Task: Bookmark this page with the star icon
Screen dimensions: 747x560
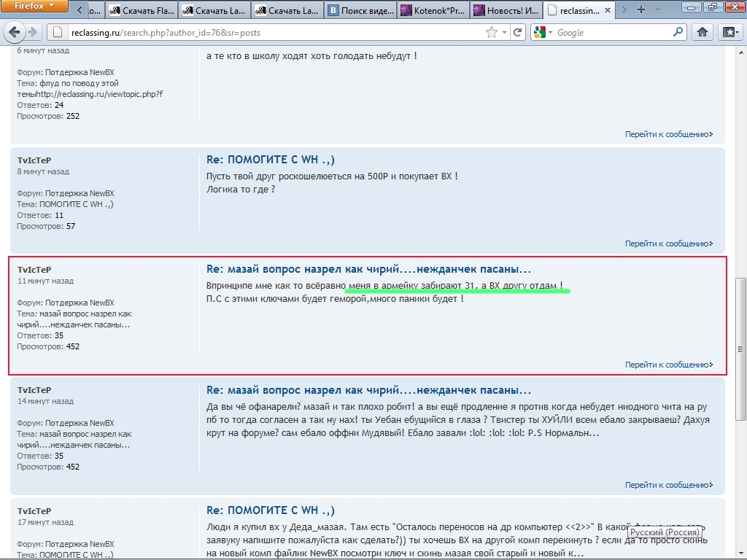Action: pos(492,32)
